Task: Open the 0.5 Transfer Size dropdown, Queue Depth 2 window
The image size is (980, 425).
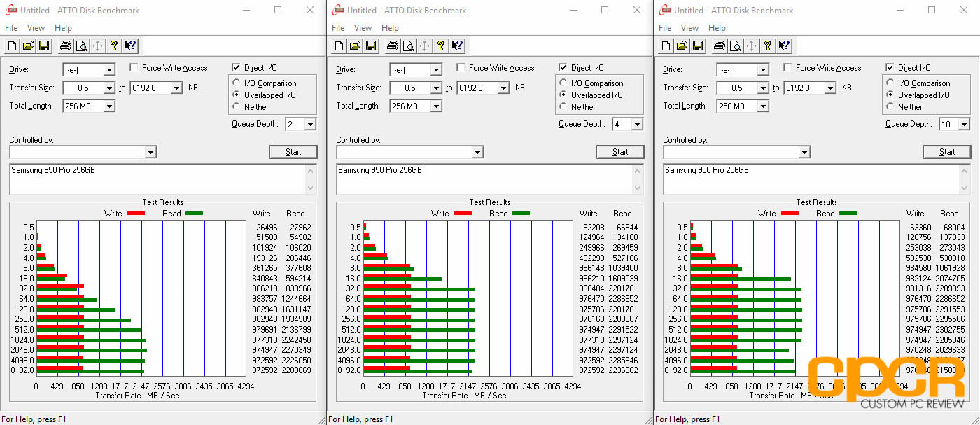Action: point(109,88)
